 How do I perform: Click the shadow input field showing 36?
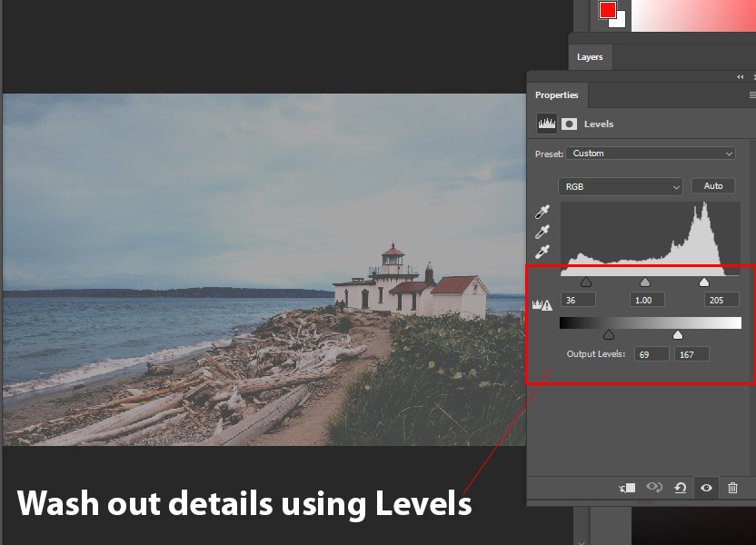(578, 300)
